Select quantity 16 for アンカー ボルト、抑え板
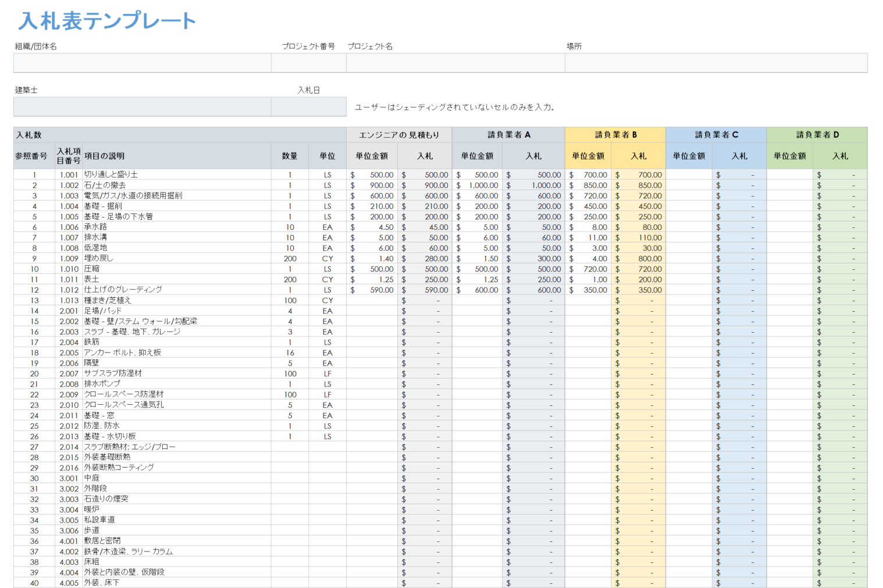 [290, 352]
